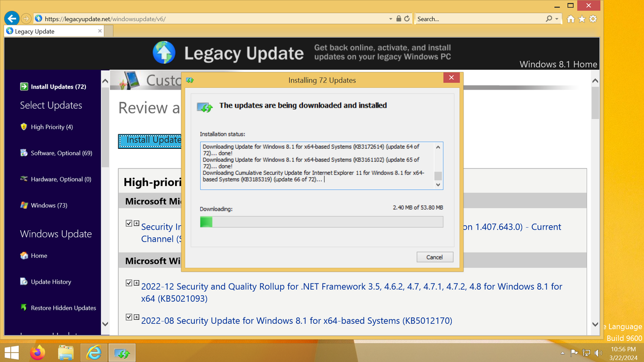Open the search provider dropdown arrow
The width and height of the screenshot is (644, 362).
(556, 19)
